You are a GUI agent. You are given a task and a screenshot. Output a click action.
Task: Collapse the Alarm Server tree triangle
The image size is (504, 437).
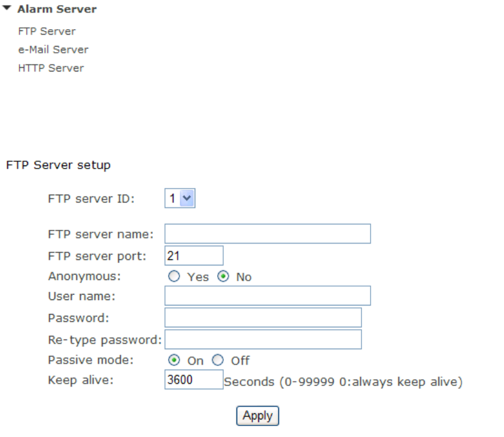7,8
